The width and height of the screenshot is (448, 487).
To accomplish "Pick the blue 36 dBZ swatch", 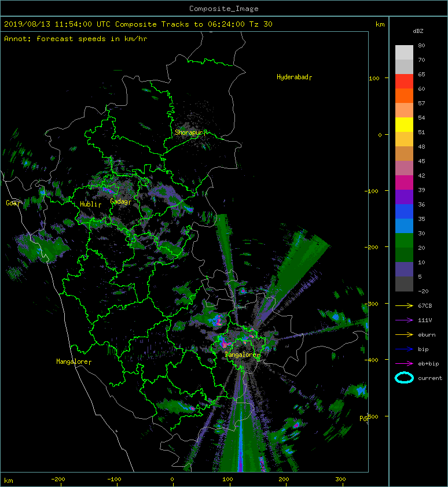I will pyautogui.click(x=404, y=211).
